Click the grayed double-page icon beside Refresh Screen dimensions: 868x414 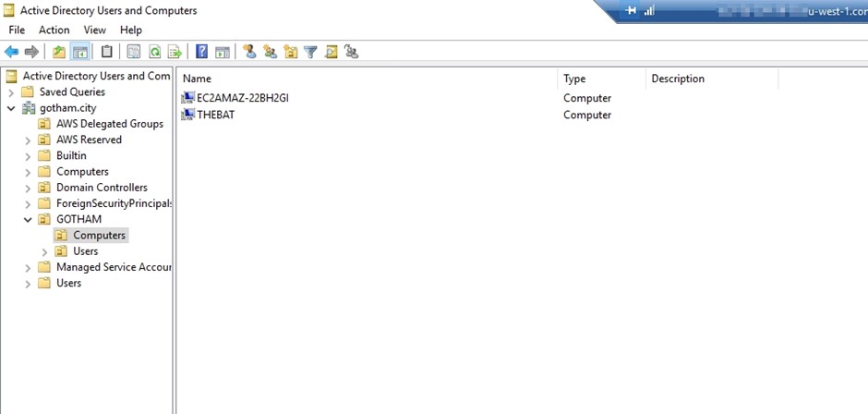tap(134, 52)
